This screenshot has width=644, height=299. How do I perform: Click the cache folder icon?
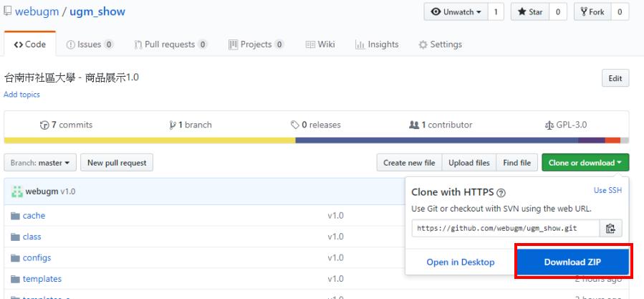(15, 216)
